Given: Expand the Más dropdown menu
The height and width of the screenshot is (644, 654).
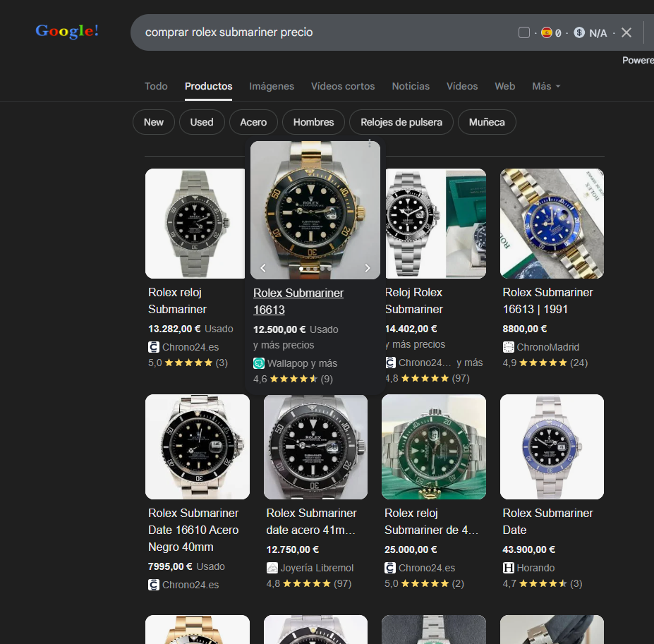Looking at the screenshot, I should click(546, 86).
